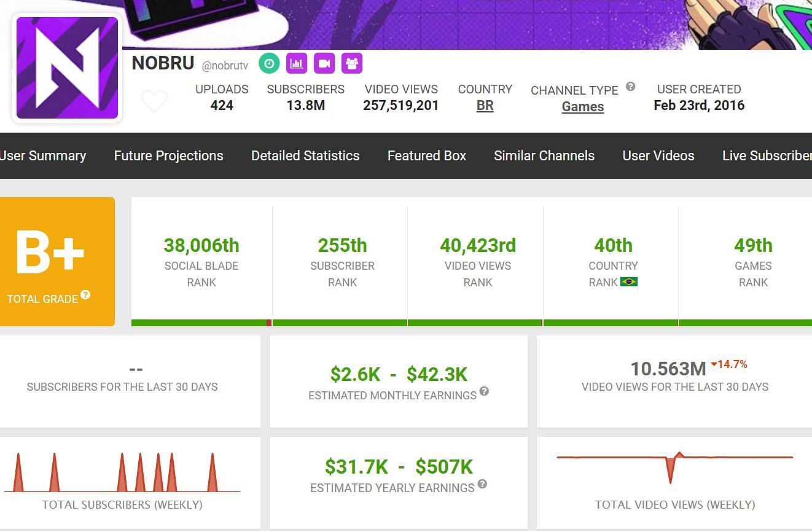Image resolution: width=812 pixels, height=532 pixels.
Task: Click the $2.6K - $42.3K monthly earnings value
Action: (x=399, y=374)
